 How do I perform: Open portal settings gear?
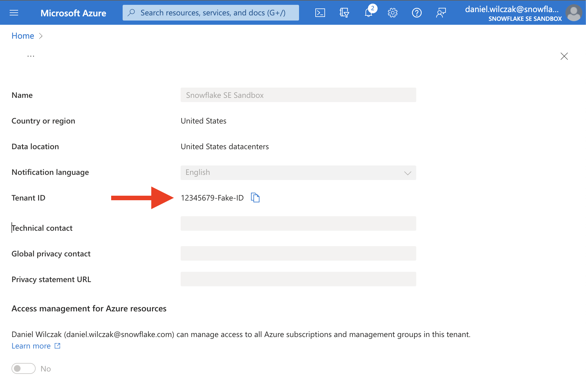tap(393, 13)
